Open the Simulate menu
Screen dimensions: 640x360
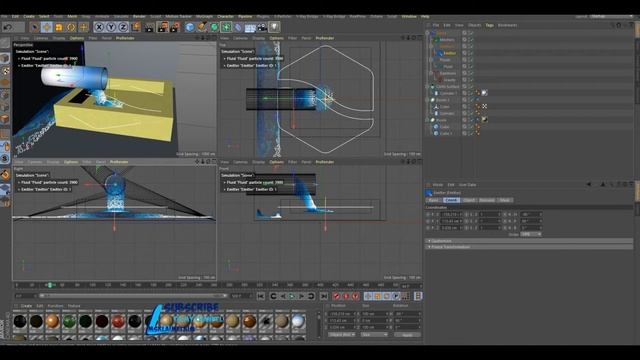click(121, 17)
